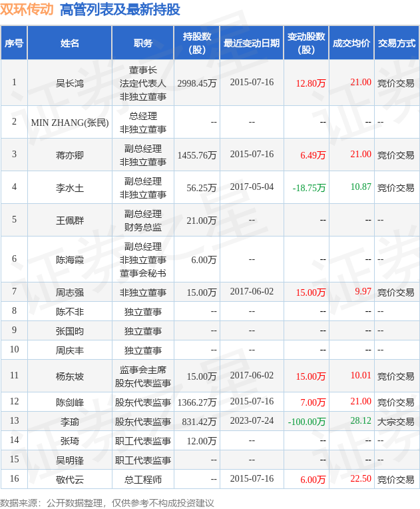420x509 pixels.
Task: Click the 董事长 法定代表人 position cell
Action: pos(143,83)
